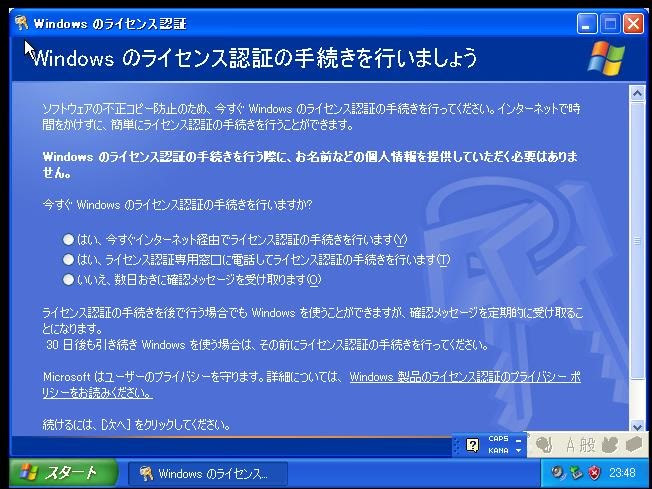Click the vertical scrollbar thumb
Screen dimensions: 652x489
[637, 240]
